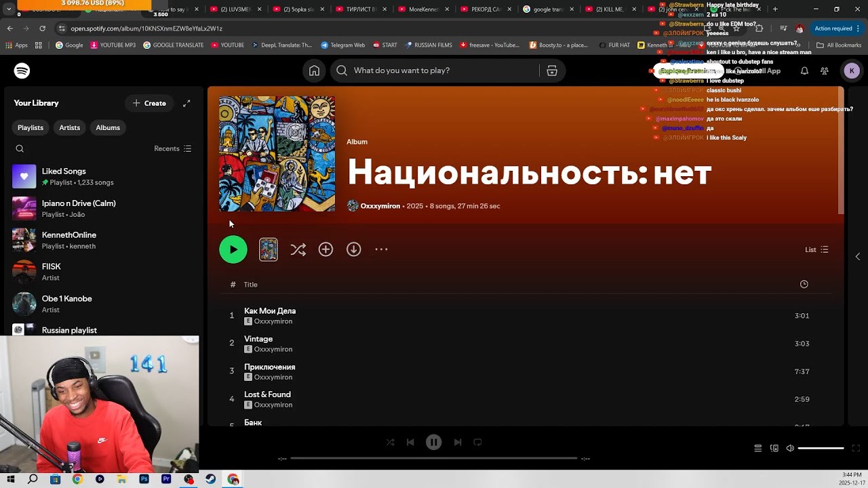Adjust the volume slider
Viewport: 868px width, 488px height.
821,448
